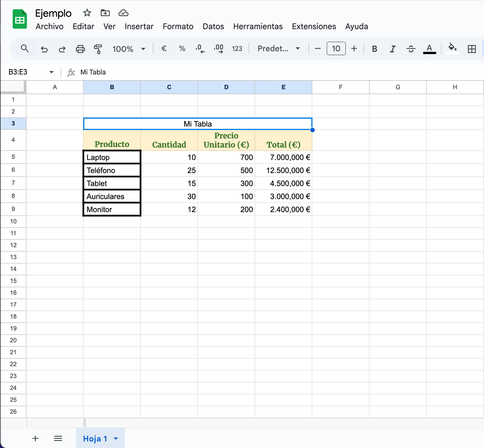Toggle strikethrough formatting
This screenshot has width=484, height=448.
pyautogui.click(x=411, y=49)
